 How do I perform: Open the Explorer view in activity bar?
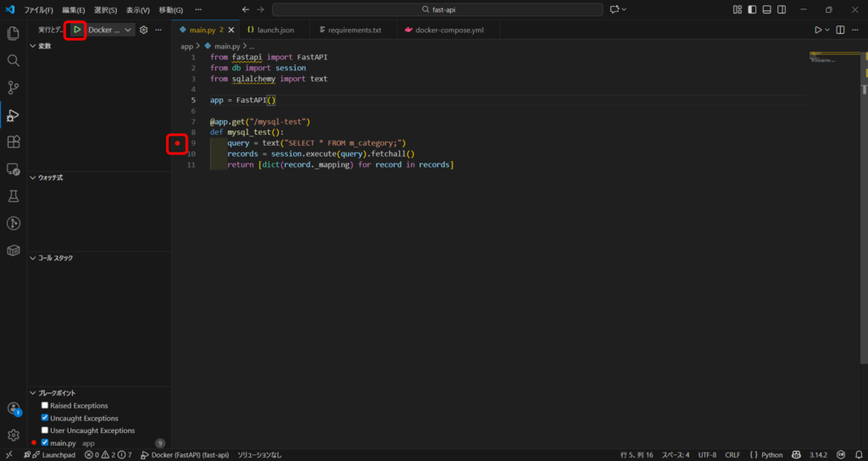(13, 34)
